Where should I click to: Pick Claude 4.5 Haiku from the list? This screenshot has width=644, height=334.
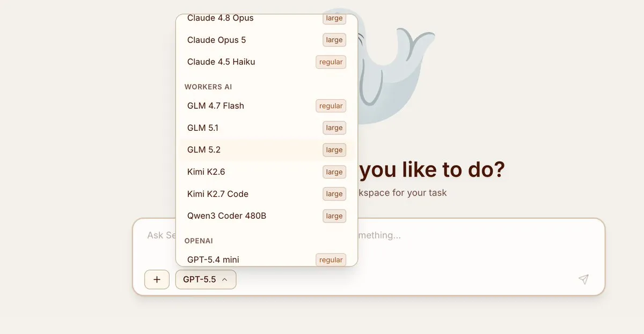pos(267,62)
